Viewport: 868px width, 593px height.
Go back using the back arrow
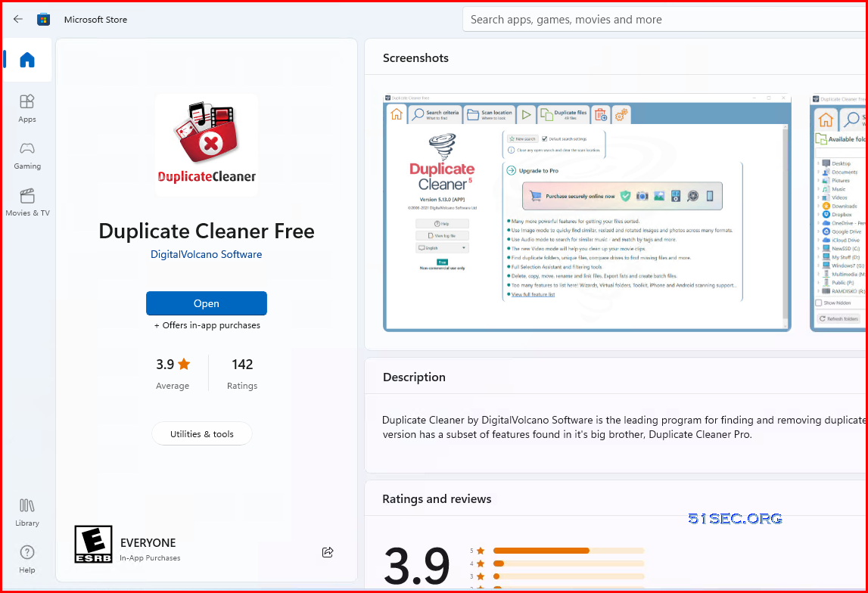coord(17,20)
